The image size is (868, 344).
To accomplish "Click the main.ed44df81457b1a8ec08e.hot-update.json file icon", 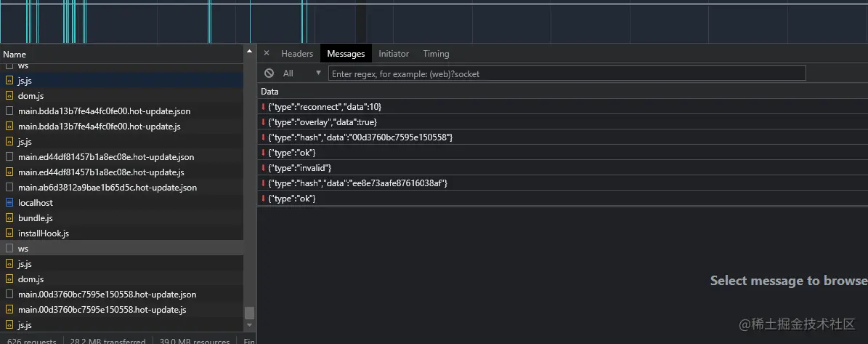I will [9, 157].
